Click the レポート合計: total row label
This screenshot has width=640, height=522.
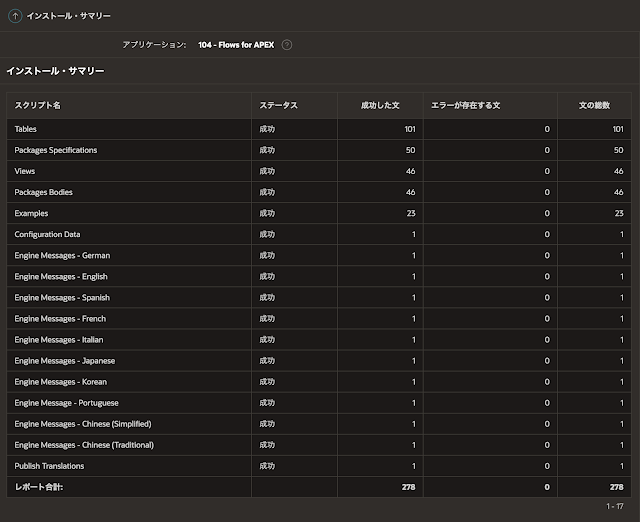pos(39,487)
